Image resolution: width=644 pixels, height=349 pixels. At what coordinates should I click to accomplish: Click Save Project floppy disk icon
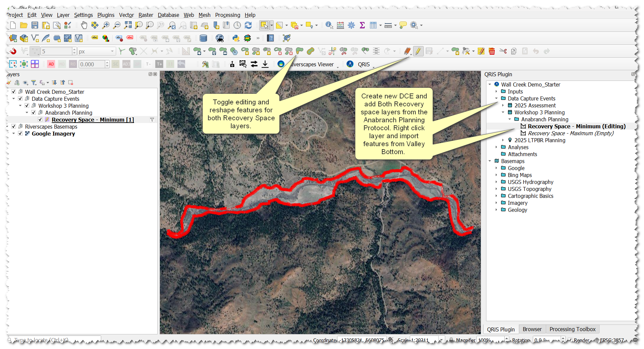35,25
